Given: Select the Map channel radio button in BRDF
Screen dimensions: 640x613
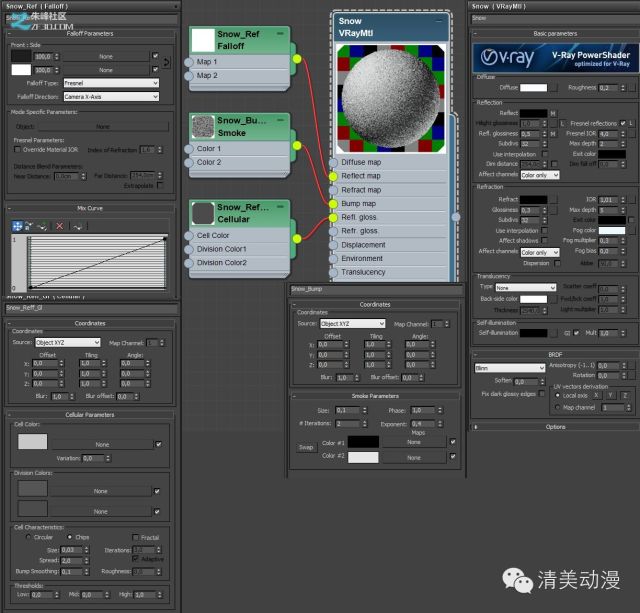Looking at the screenshot, I should [x=557, y=407].
